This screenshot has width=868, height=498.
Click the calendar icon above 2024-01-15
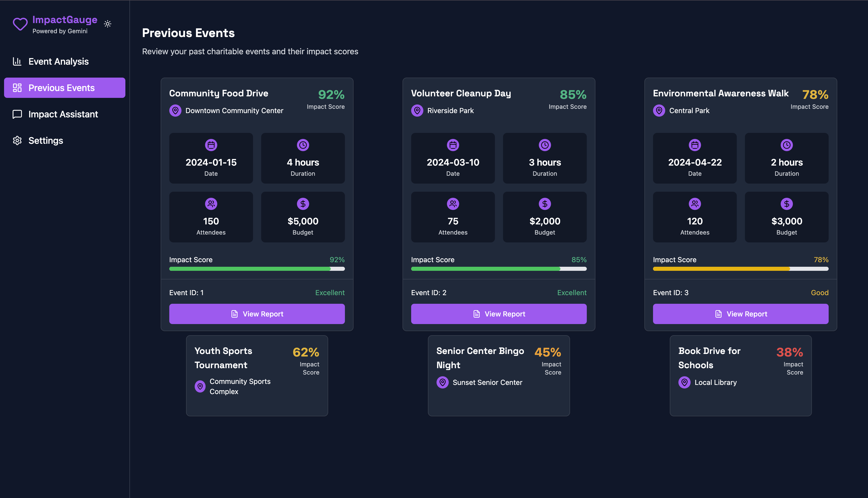pos(211,145)
